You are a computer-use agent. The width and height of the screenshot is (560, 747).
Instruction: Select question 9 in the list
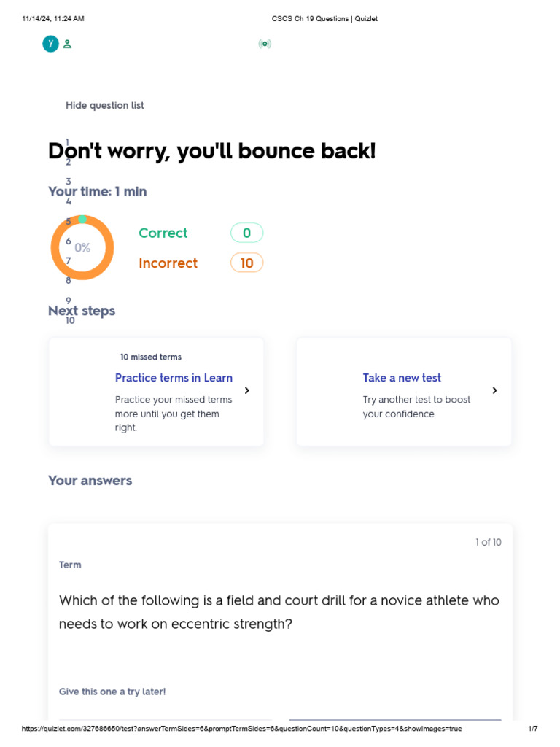[68, 301]
